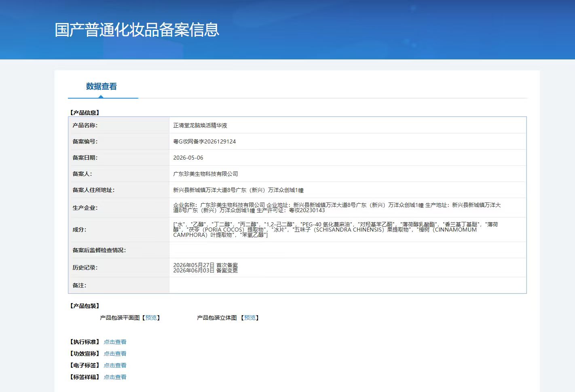
Task: Click the page title 国产普通化妆品备案信息
Action: click(137, 30)
